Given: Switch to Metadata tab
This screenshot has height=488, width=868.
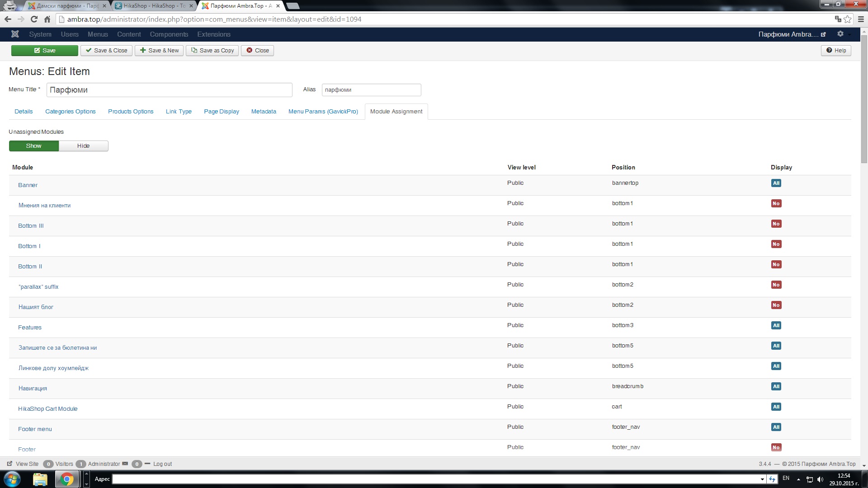Looking at the screenshot, I should (264, 112).
